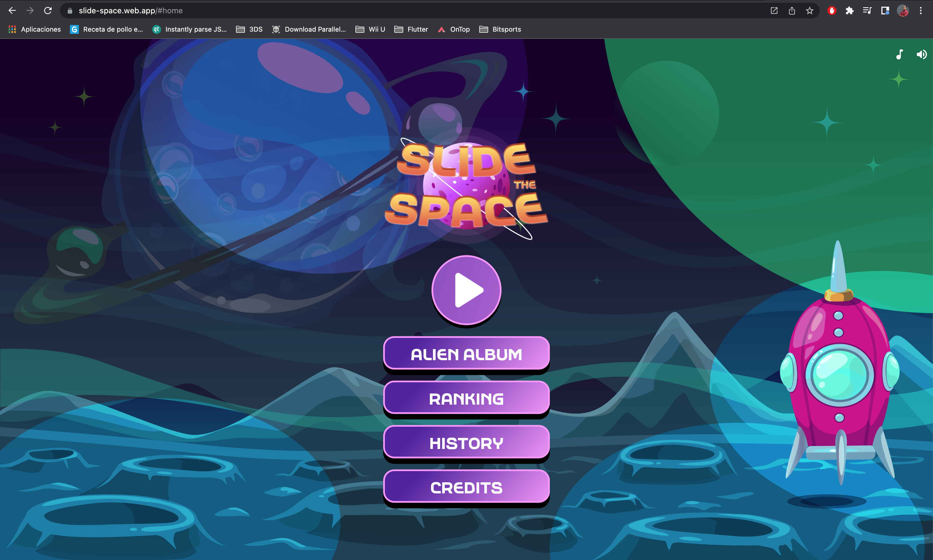Open the Extensions puzzle piece icon
Screen dimensions: 933x560
click(849, 11)
